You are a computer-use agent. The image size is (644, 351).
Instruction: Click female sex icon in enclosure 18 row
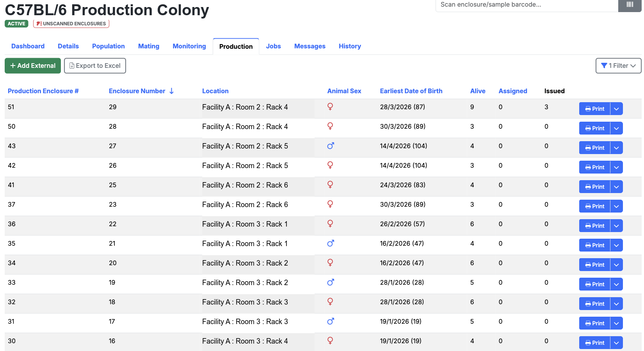pyautogui.click(x=330, y=302)
